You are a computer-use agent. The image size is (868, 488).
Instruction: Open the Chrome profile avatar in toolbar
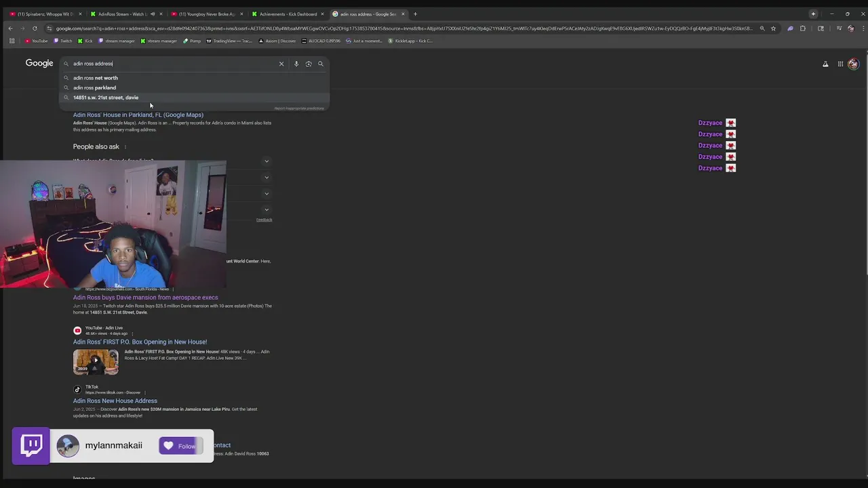850,28
